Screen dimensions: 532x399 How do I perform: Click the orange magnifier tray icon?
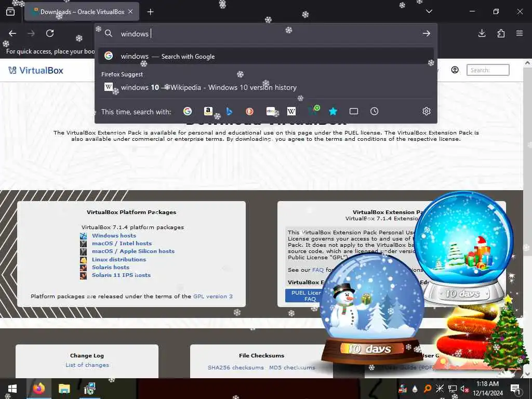(428, 389)
